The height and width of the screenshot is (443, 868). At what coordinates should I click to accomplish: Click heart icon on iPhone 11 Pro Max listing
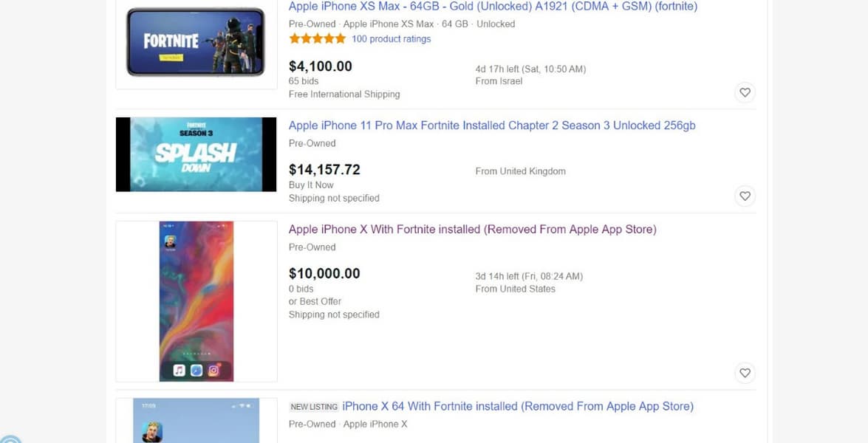pos(745,196)
